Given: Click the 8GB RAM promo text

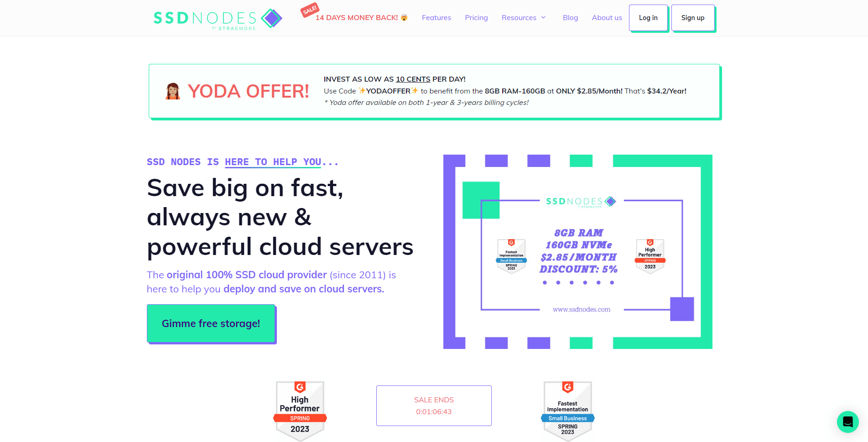Looking at the screenshot, I should [x=579, y=233].
